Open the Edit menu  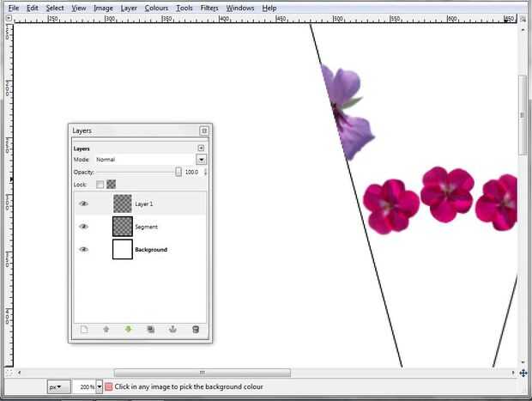click(x=33, y=8)
